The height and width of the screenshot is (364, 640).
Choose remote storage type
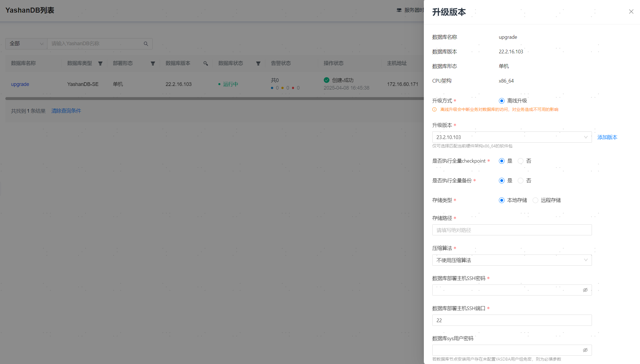click(x=535, y=200)
